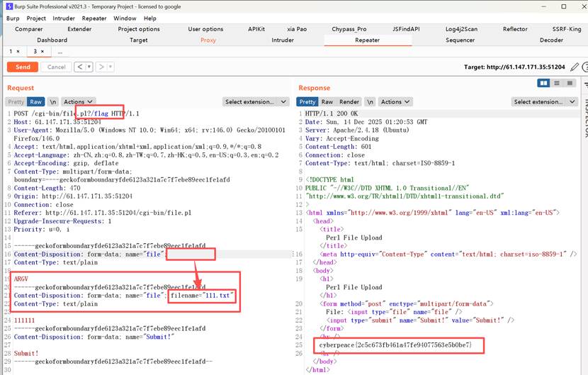
Task: Open the Log4j2Scan extension tab
Action: (x=461, y=29)
